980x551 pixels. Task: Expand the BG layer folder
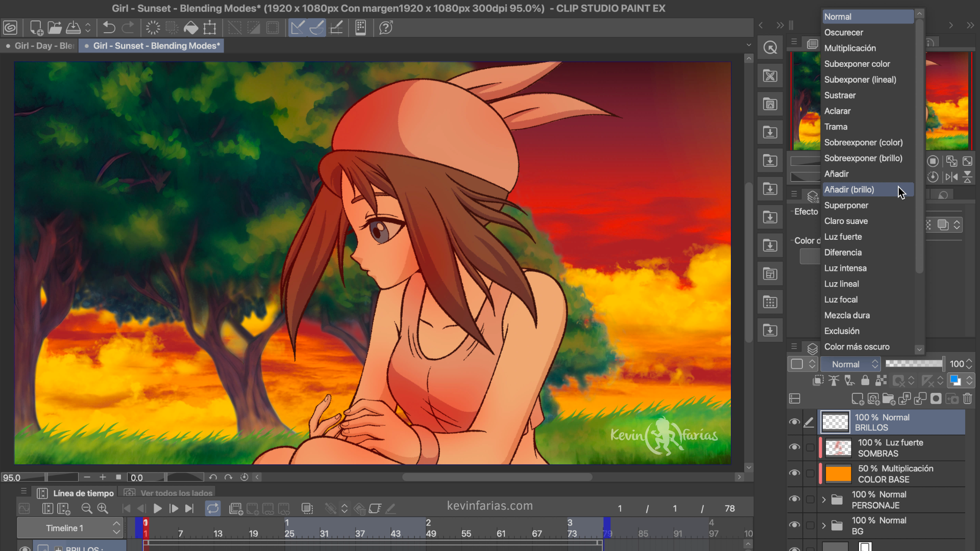pos(823,525)
